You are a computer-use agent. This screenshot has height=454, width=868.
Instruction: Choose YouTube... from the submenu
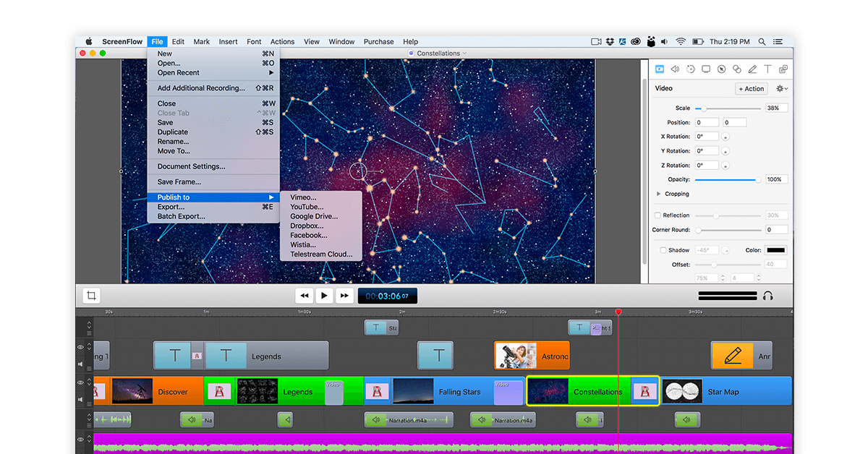[320, 207]
